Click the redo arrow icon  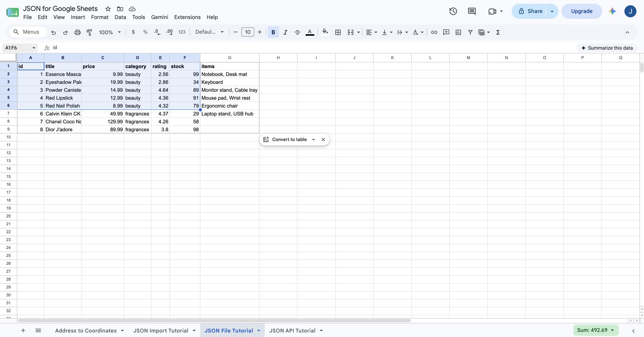66,32
